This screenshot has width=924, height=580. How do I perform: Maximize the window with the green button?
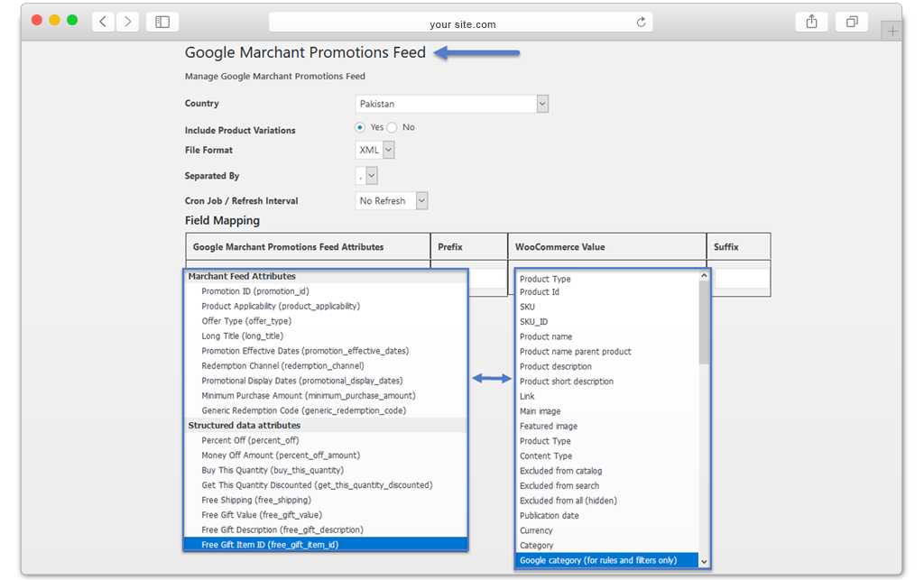coord(72,20)
